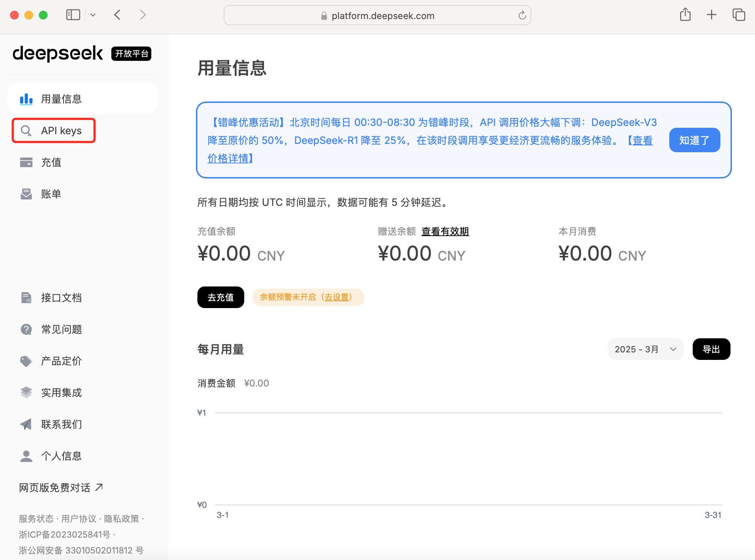Click the 每月用量 heading

pos(221,349)
